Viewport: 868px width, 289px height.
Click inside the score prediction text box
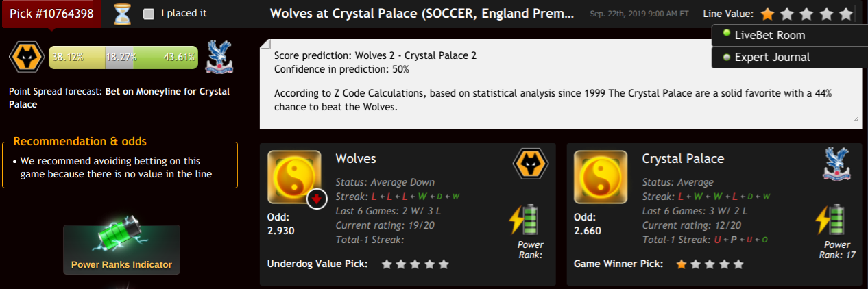(560, 84)
